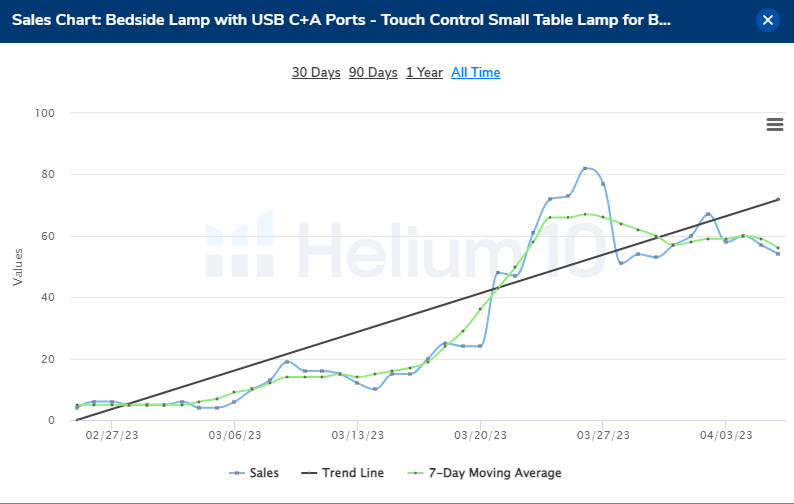This screenshot has height=504, width=794.
Task: Close the Sales Chart dialog
Action: coord(767,20)
